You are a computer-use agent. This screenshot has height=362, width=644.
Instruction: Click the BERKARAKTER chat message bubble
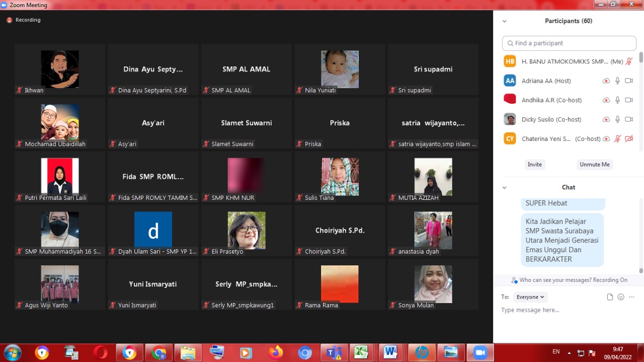click(x=562, y=240)
